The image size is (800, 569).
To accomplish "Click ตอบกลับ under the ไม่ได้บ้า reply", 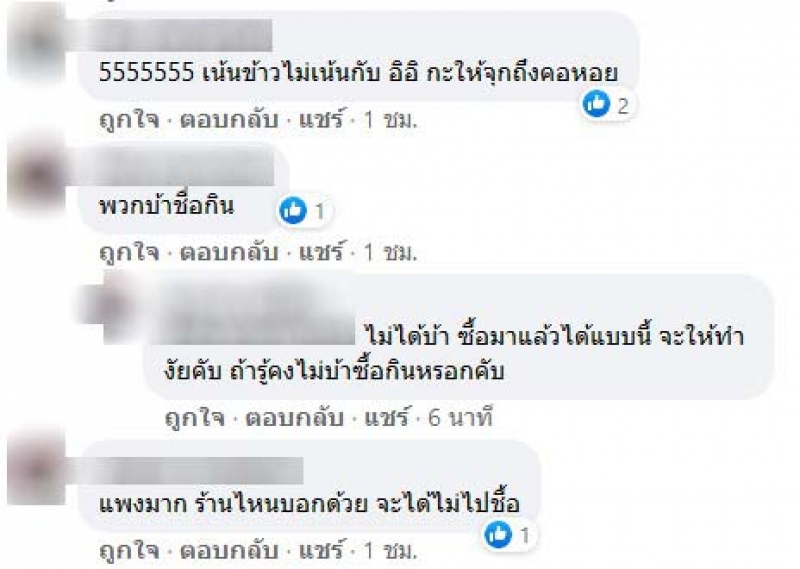I will pos(294,418).
